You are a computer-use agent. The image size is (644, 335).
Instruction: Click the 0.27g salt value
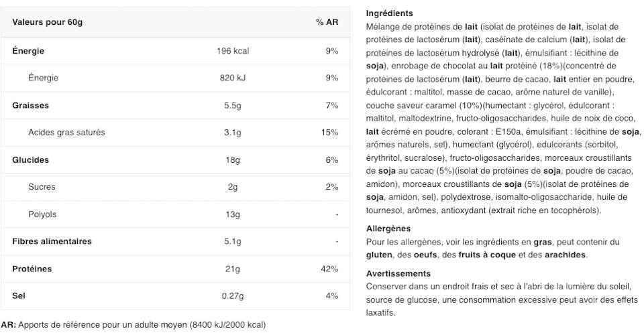point(232,295)
